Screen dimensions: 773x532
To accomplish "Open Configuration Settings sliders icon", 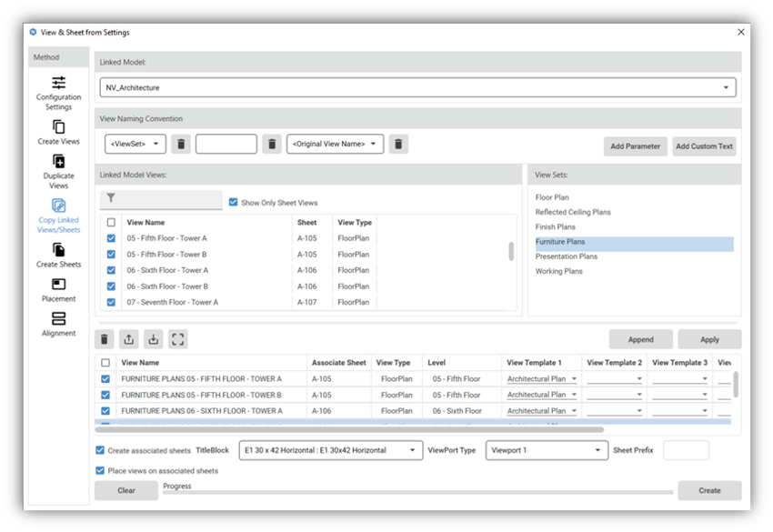I will click(59, 83).
